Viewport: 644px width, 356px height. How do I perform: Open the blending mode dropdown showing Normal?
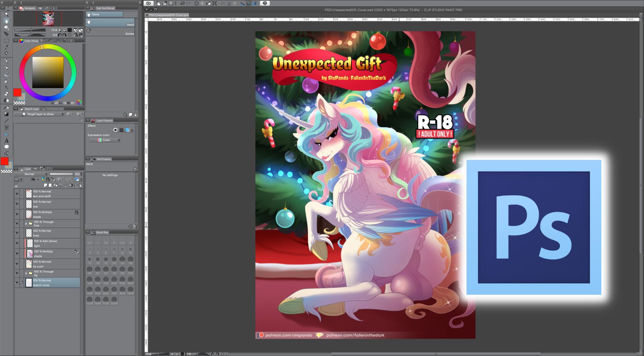click(31, 174)
